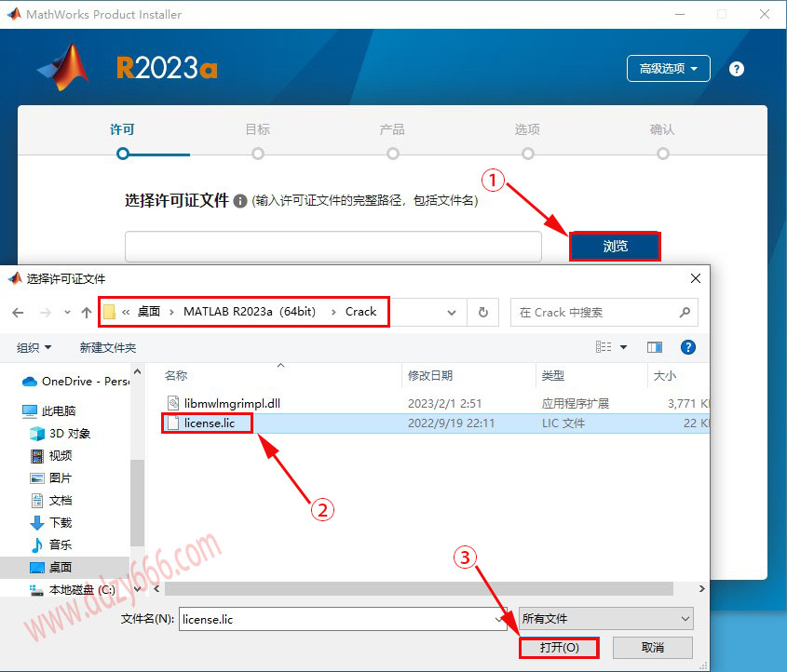Select the 目标 step tab

(257, 130)
